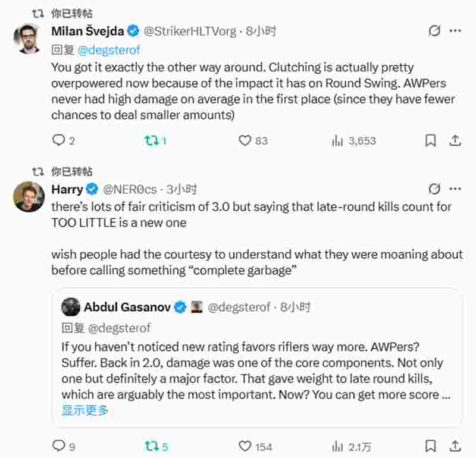
Task: View analytics for Milan Švejda's post
Action: (337, 140)
